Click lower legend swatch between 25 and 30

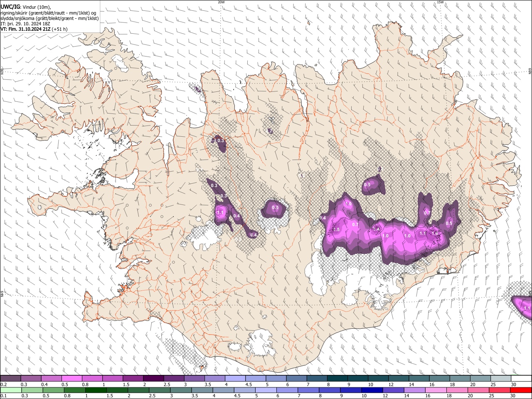click(500, 390)
